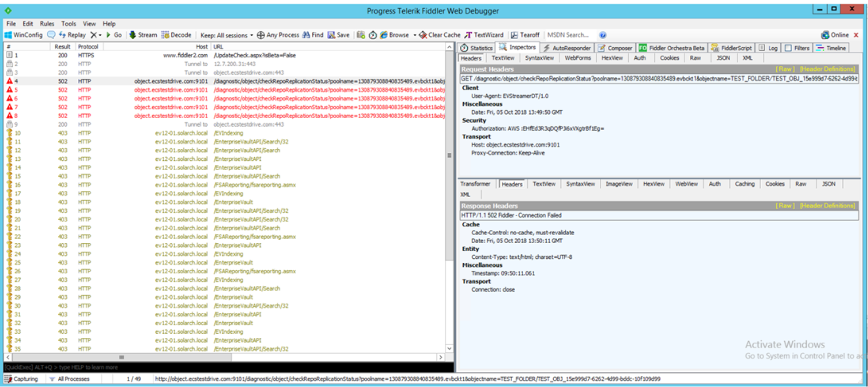The height and width of the screenshot is (387, 868).
Task: Sort sessions by the Result column header
Action: [x=62, y=47]
